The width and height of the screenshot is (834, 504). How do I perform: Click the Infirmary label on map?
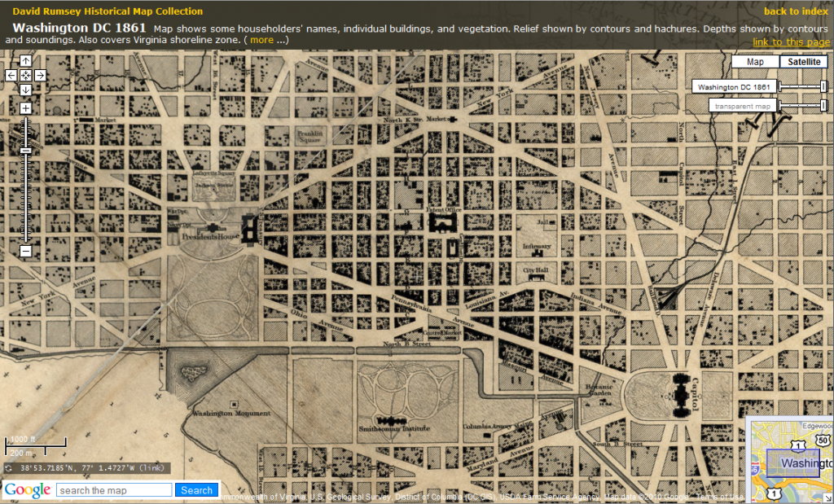(x=537, y=247)
